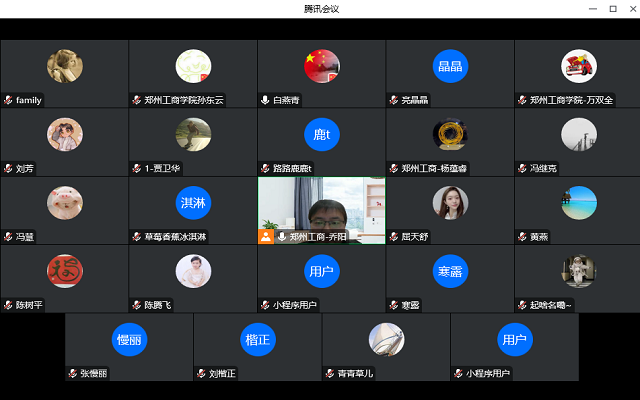Screen dimensions: 640x400
Task: Select the blue 慢丽 avatar
Action: (129, 339)
